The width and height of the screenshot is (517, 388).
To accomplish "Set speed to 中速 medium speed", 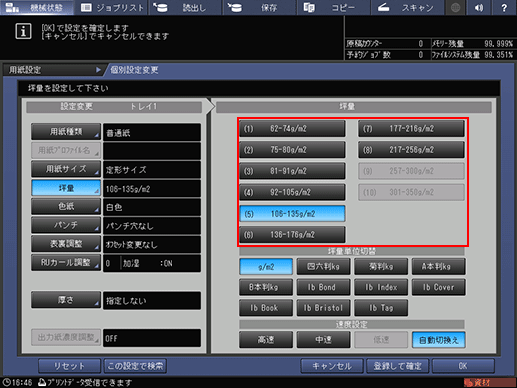I will pos(323,340).
